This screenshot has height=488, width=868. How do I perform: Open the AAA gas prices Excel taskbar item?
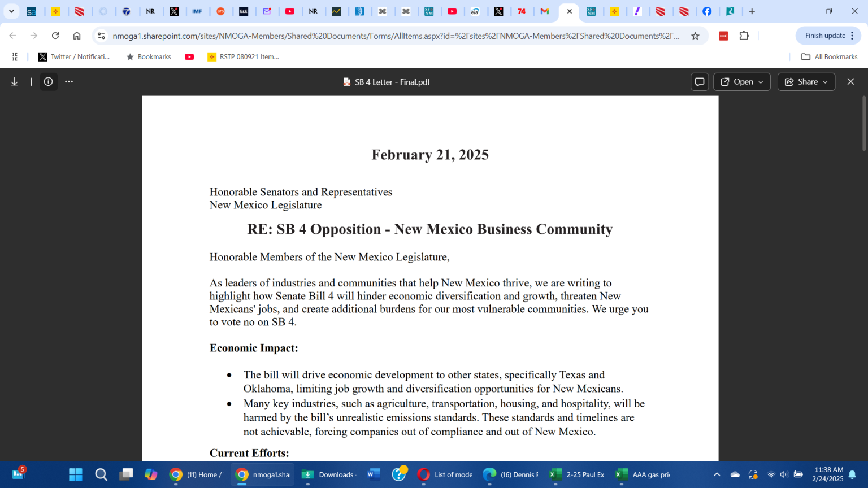coord(644,475)
